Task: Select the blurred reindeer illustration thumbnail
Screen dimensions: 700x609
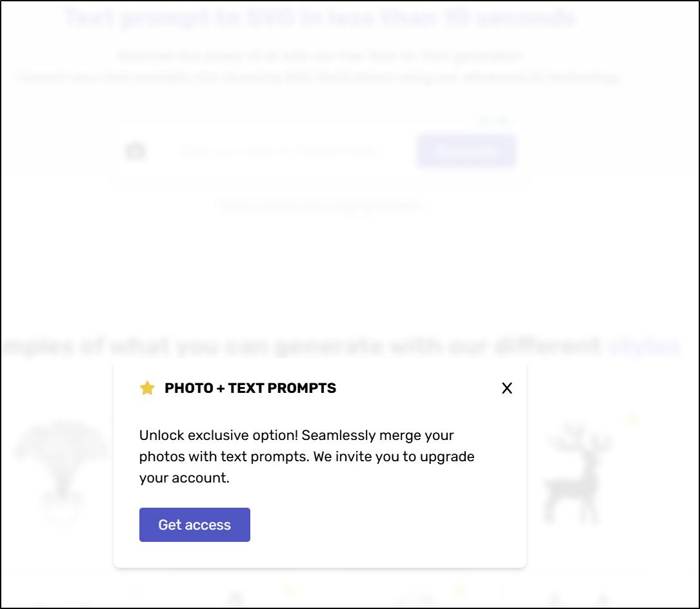Action: 576,474
